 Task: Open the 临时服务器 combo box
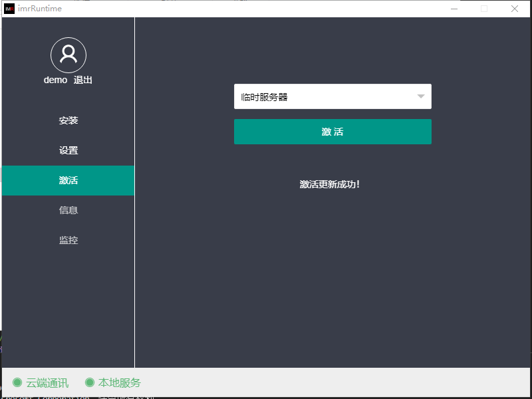click(326, 96)
